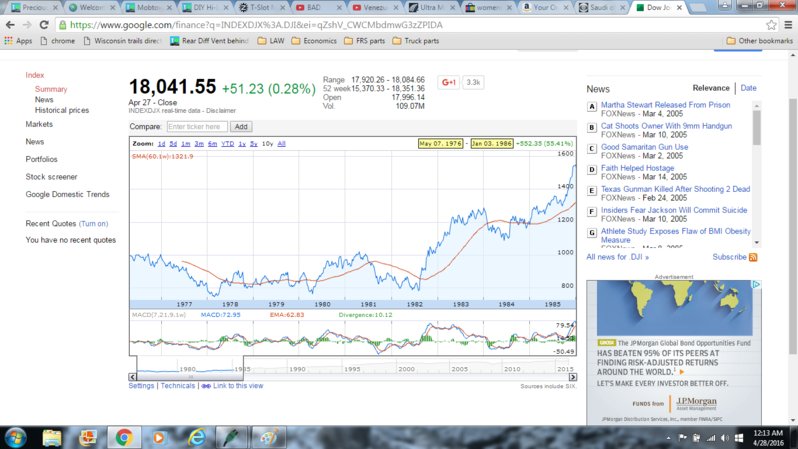Open chart Technicals link

pyautogui.click(x=178, y=386)
